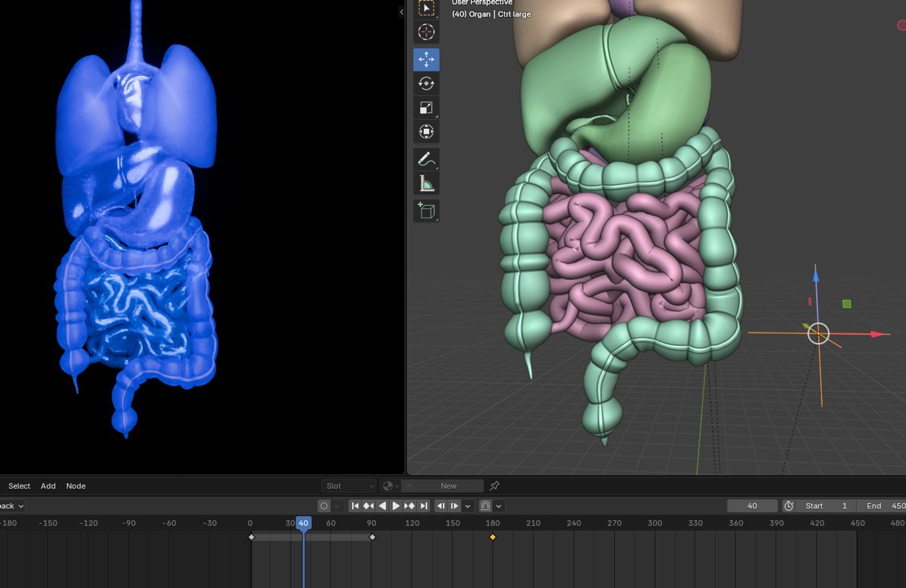Select the Add Cube tool
The image size is (906, 588).
click(x=426, y=211)
